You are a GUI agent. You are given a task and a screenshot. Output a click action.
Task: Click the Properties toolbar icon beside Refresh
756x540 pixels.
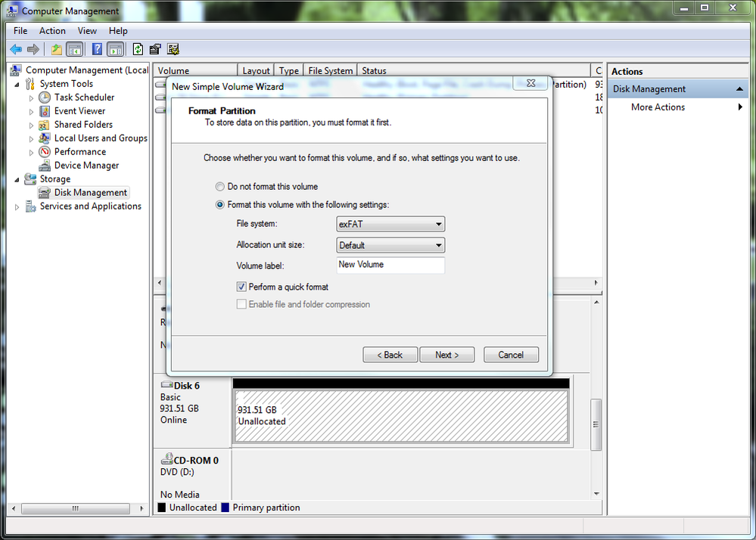[155, 49]
